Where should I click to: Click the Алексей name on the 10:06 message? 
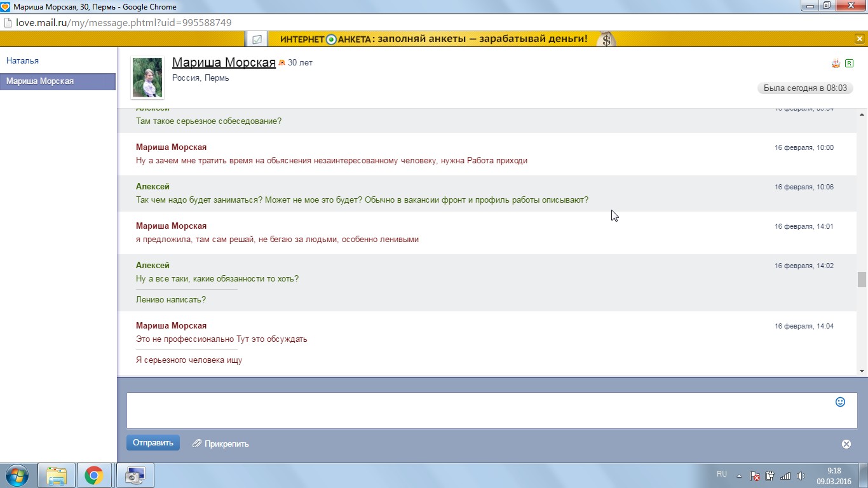[153, 186]
